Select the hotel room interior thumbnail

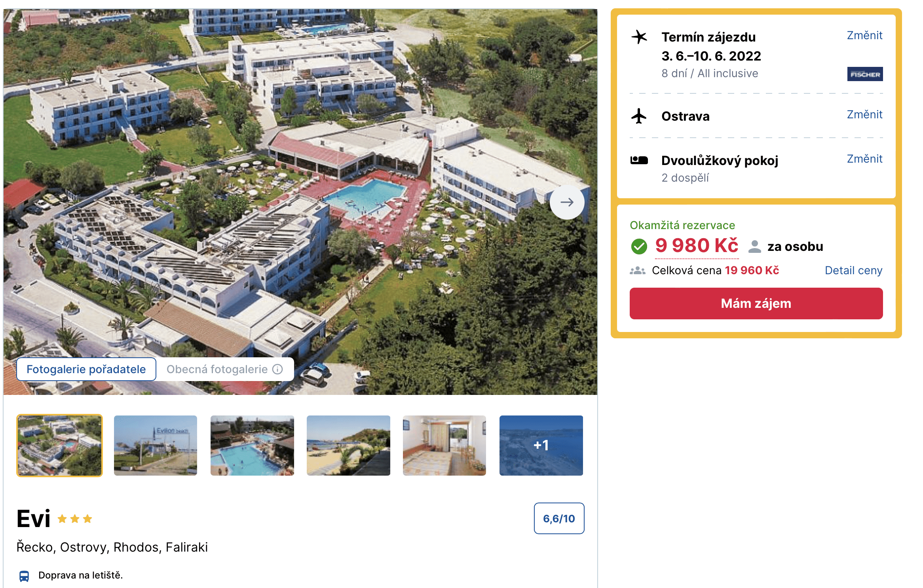click(x=444, y=445)
